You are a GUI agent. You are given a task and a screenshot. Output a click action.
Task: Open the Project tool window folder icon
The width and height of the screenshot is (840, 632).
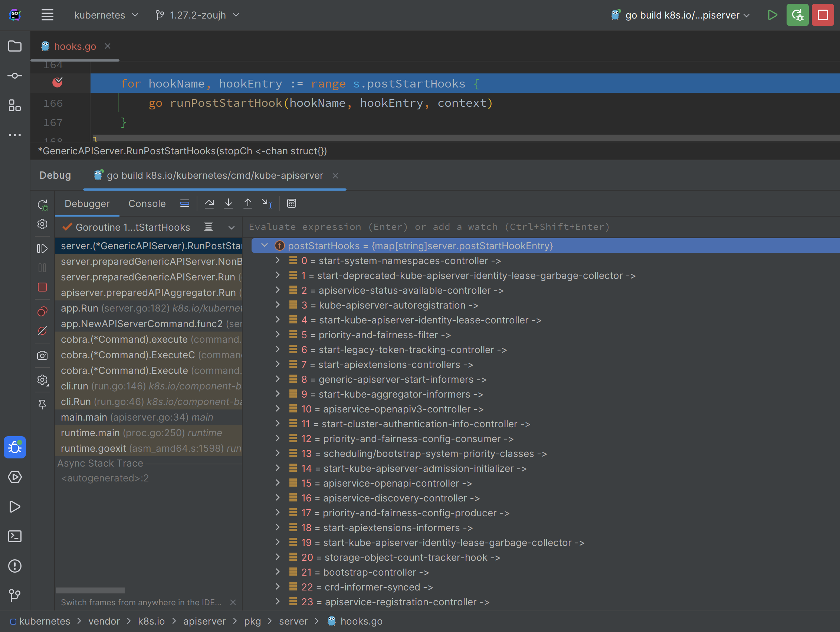(15, 46)
